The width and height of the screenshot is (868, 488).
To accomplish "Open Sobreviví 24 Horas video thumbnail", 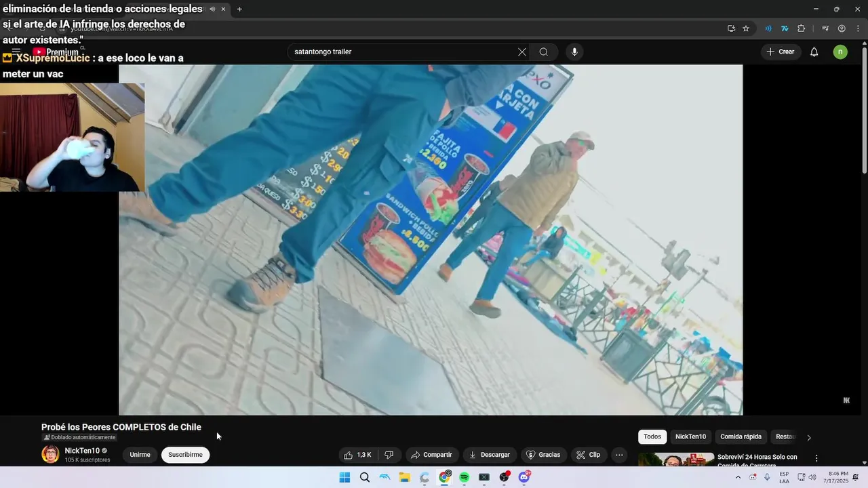I will coord(676,460).
